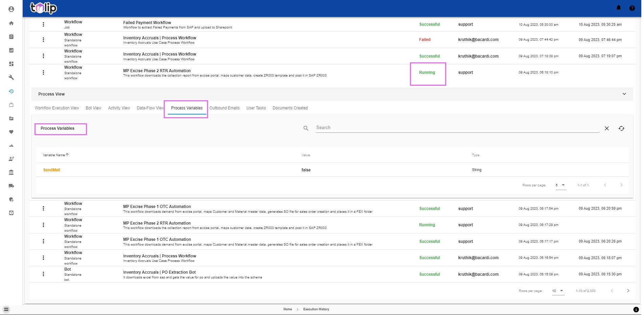Open the dashboard tiles sidebar icon

click(11, 64)
